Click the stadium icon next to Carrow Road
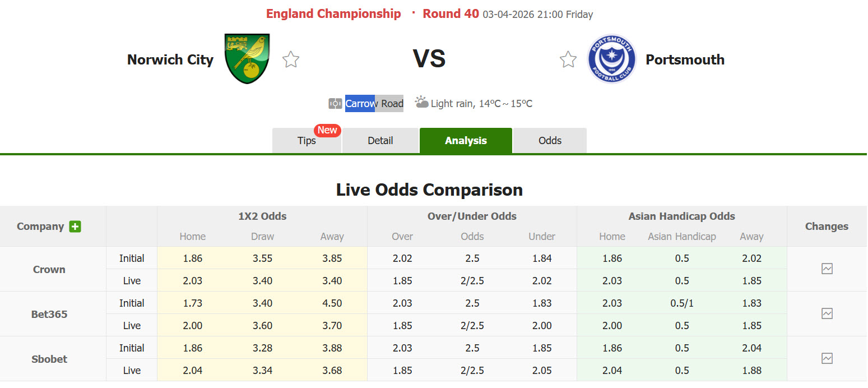 coord(335,103)
